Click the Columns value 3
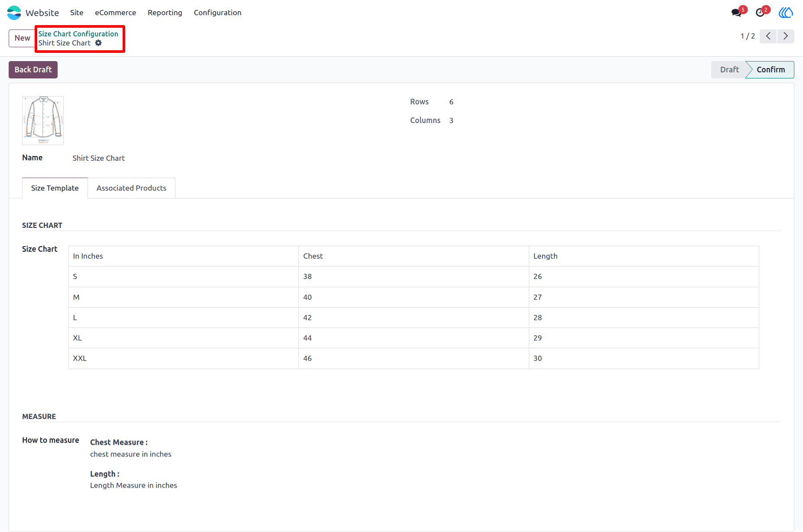This screenshot has width=803, height=532. [451, 120]
